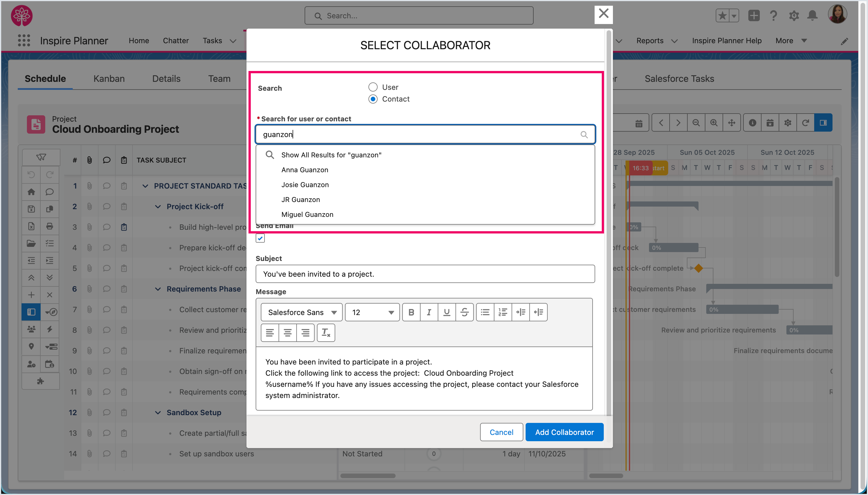Collapse the Requirements Phase task group
Viewport: 868px width, 495px height.
coord(158,289)
